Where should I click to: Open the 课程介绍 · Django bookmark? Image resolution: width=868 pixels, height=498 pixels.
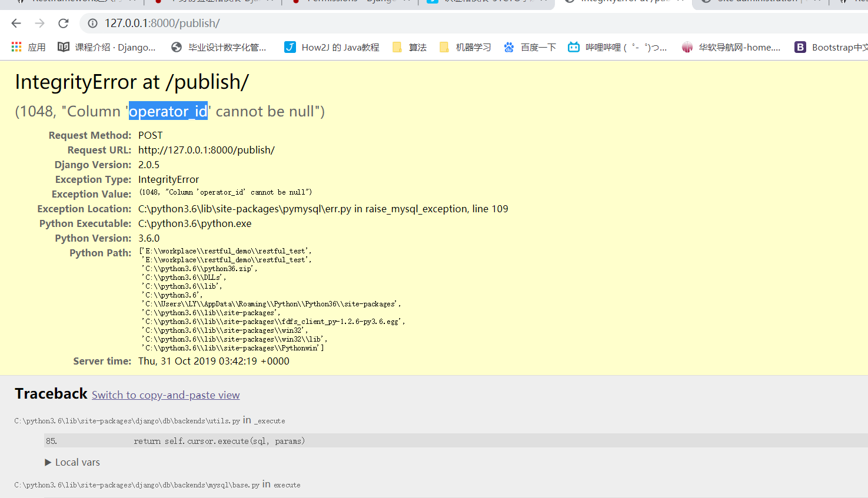coord(107,47)
